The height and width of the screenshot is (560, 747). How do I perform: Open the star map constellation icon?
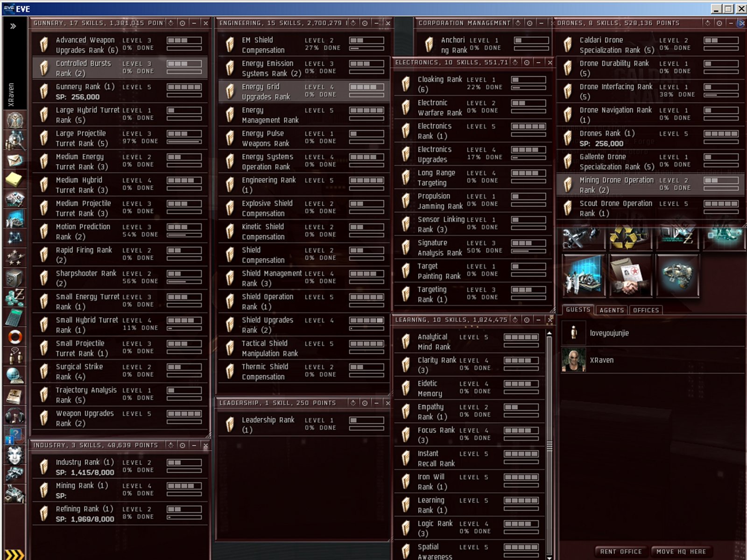15,238
